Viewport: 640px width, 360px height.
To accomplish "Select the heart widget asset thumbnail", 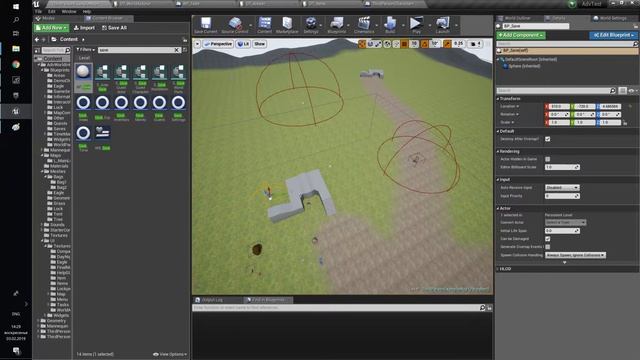I will pos(102,132).
